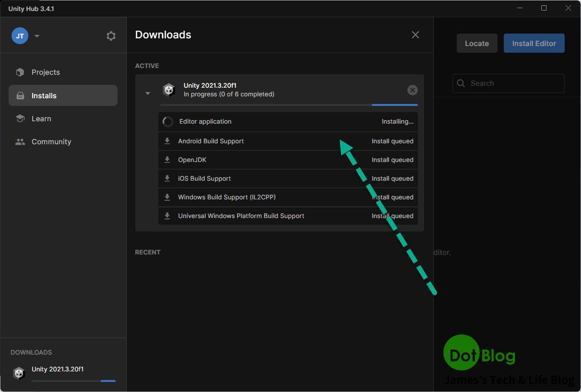Screen dimensions: 581x392
Task: Cancel the Unity 2021.3.20f1 installation
Action: [x=412, y=90]
